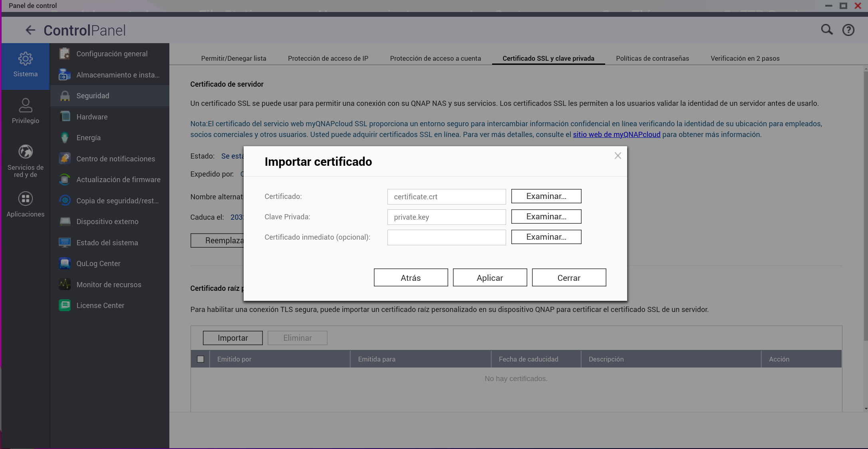Browse for the Clave Privada file
868x449 pixels.
(x=546, y=217)
